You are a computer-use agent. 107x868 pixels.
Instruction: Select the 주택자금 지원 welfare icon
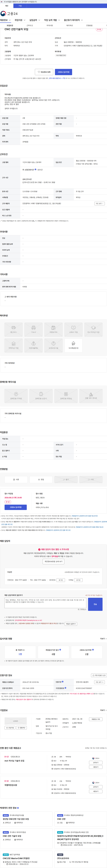click(x=13, y=345)
